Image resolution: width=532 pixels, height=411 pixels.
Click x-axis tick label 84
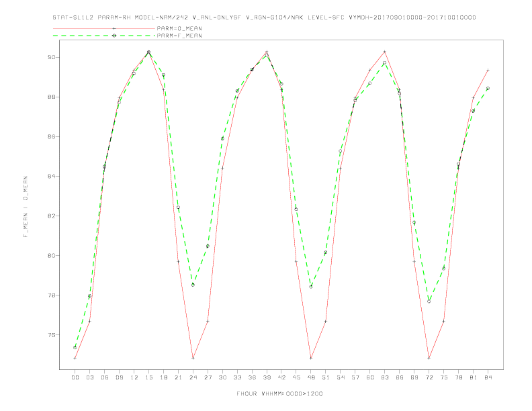coord(488,377)
